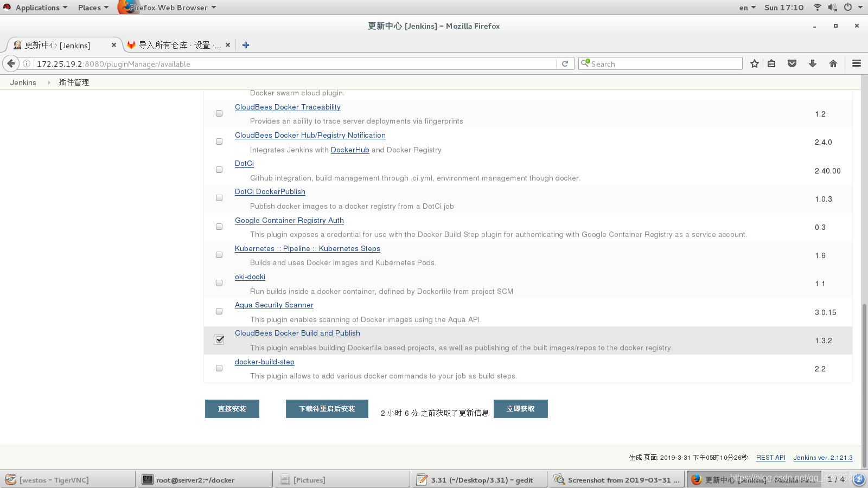Open CloudBees Docker Build and Publish link

coord(297,333)
